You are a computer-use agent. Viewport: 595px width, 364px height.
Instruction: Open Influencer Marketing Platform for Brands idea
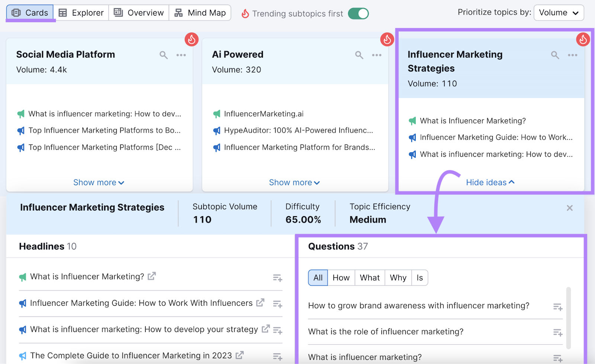tap(299, 147)
